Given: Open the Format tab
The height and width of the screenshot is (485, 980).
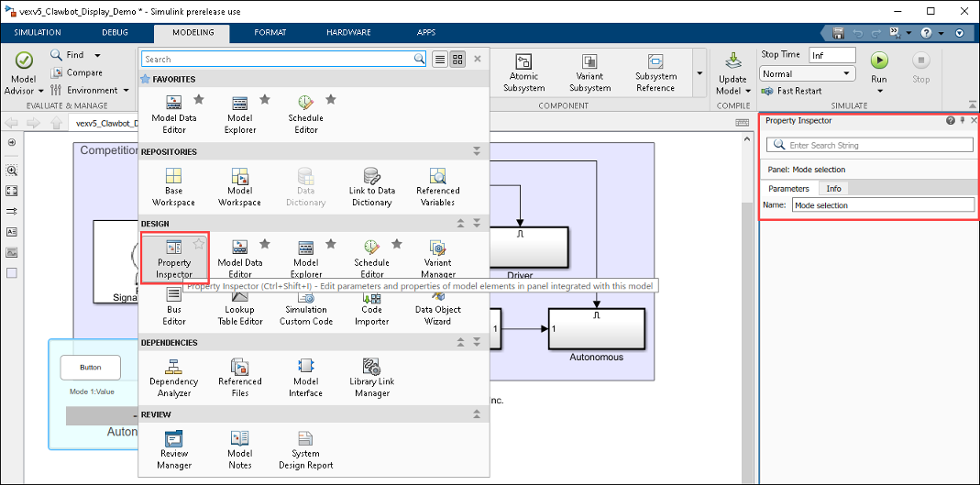Looking at the screenshot, I should [x=270, y=32].
